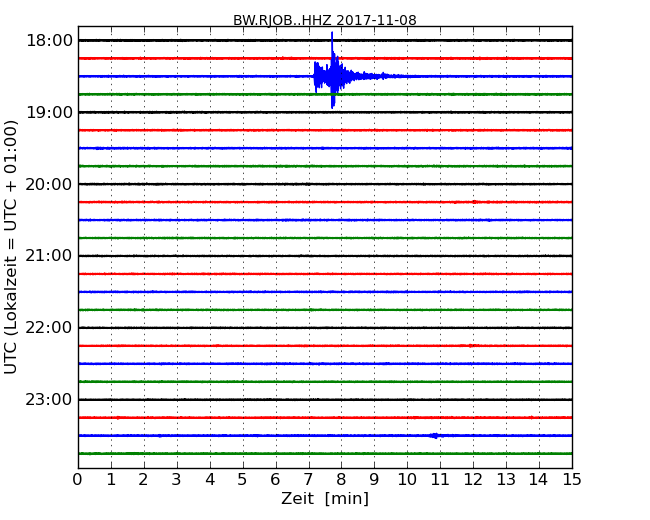Click the 20:00 y-axis tick label

[49, 184]
